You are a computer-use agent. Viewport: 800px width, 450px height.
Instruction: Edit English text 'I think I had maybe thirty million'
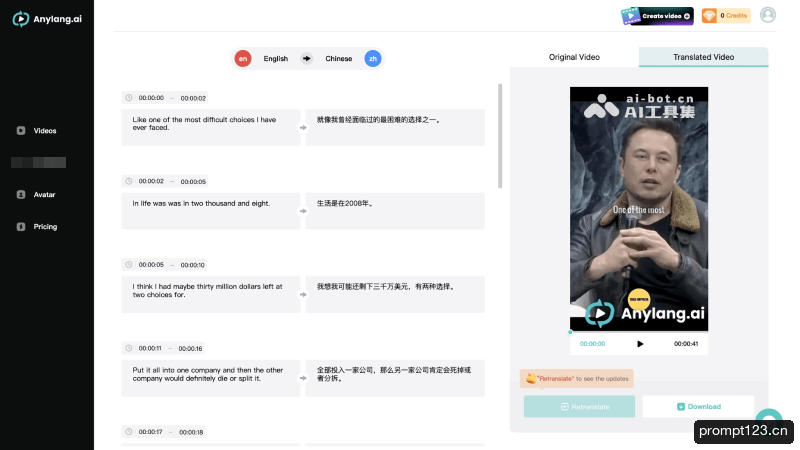[x=211, y=294]
